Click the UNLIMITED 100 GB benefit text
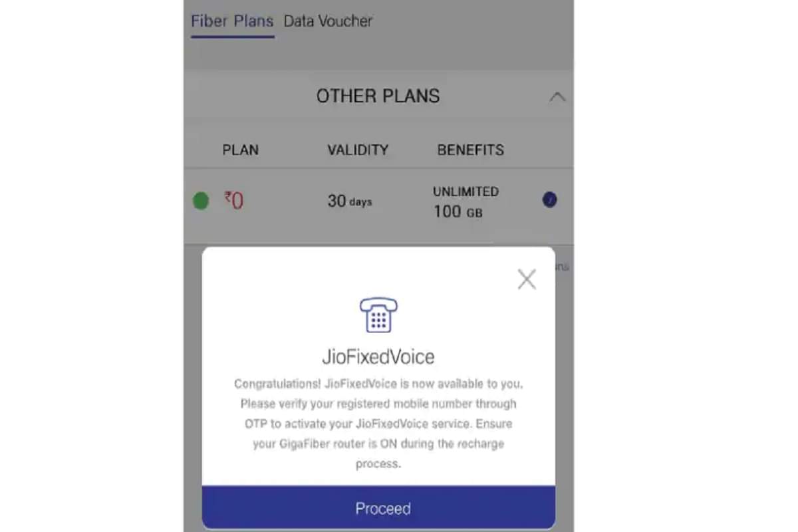Screen dimensions: 798x532 [465, 201]
